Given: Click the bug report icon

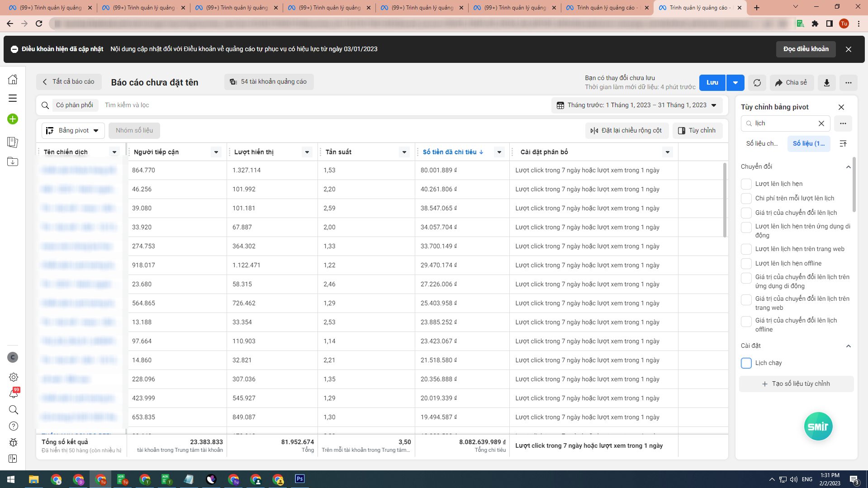Looking at the screenshot, I should 14,442.
